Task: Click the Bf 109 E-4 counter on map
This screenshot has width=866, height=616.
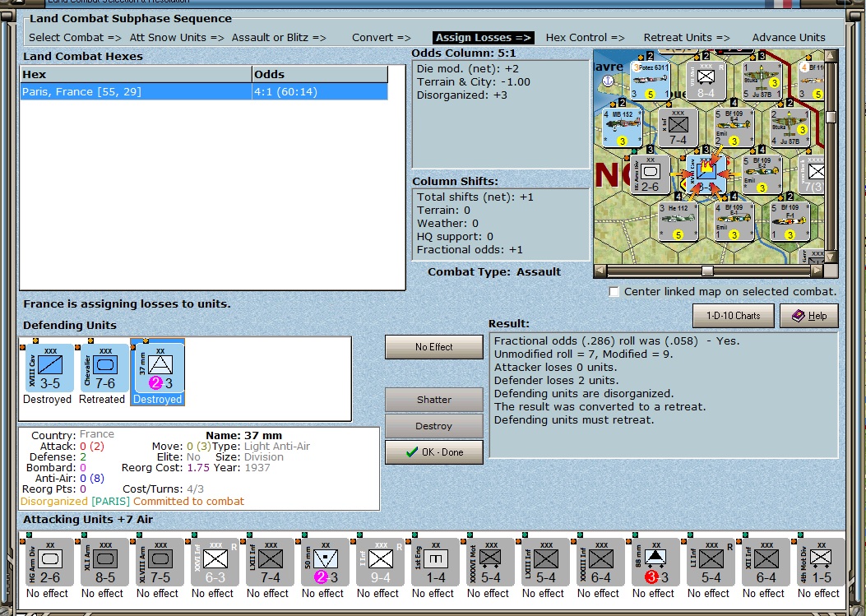Action: 734,127
